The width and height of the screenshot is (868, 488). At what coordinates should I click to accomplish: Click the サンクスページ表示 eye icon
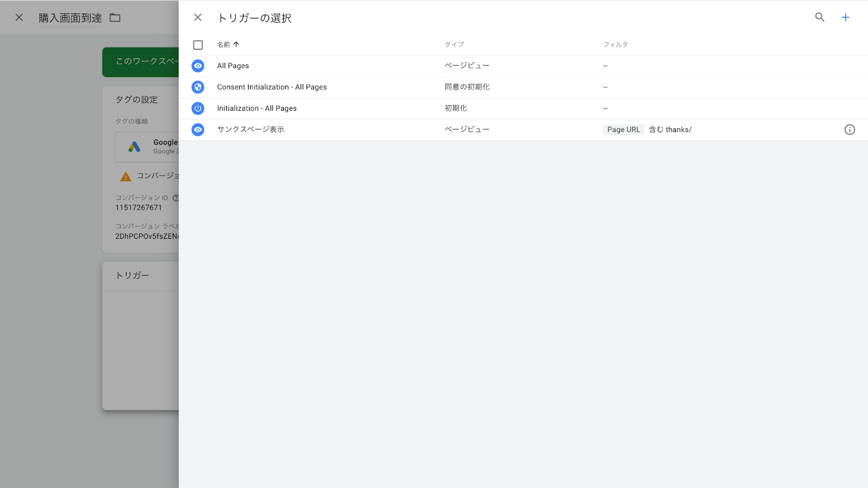198,130
